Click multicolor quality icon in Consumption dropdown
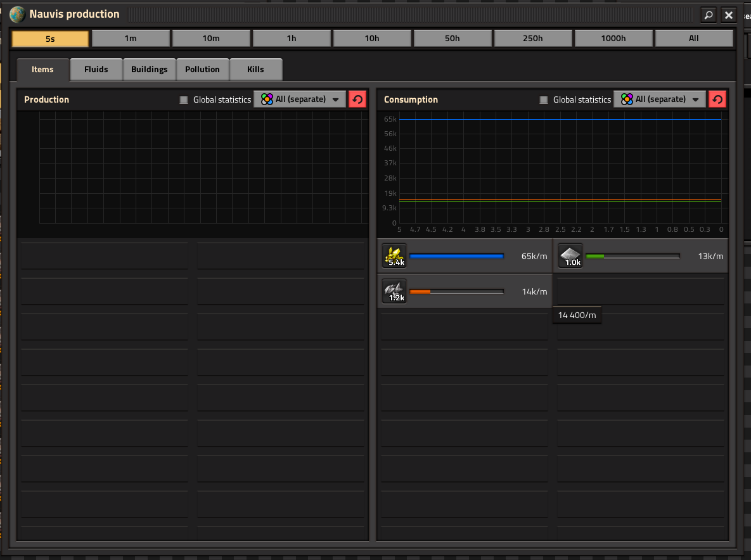The width and height of the screenshot is (751, 560). [x=627, y=99]
